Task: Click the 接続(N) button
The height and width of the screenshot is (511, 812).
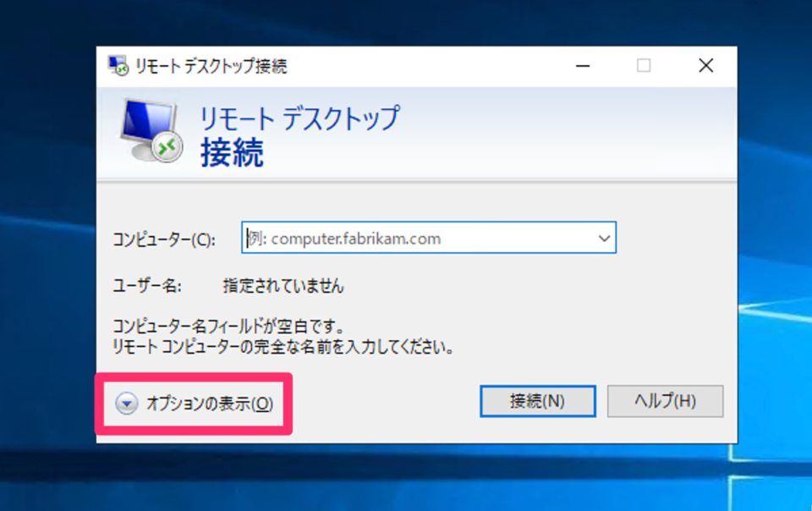Action: click(538, 401)
